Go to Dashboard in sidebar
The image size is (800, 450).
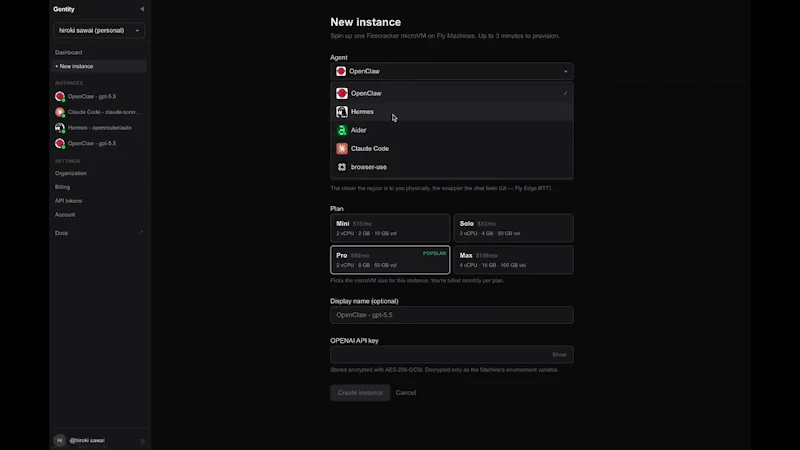click(x=68, y=53)
